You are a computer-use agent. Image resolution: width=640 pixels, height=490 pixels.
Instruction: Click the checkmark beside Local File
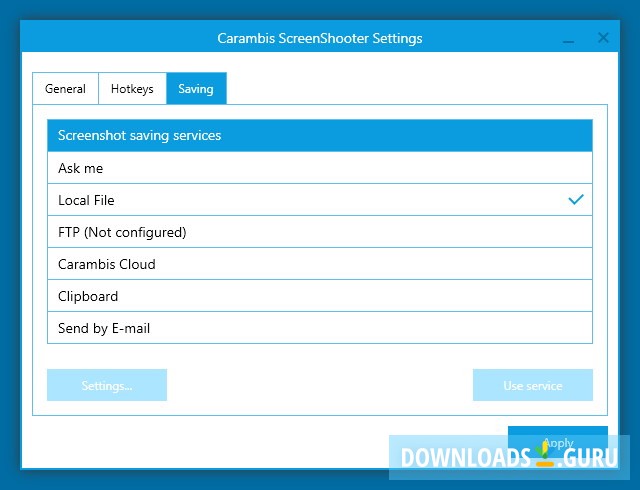(x=576, y=199)
